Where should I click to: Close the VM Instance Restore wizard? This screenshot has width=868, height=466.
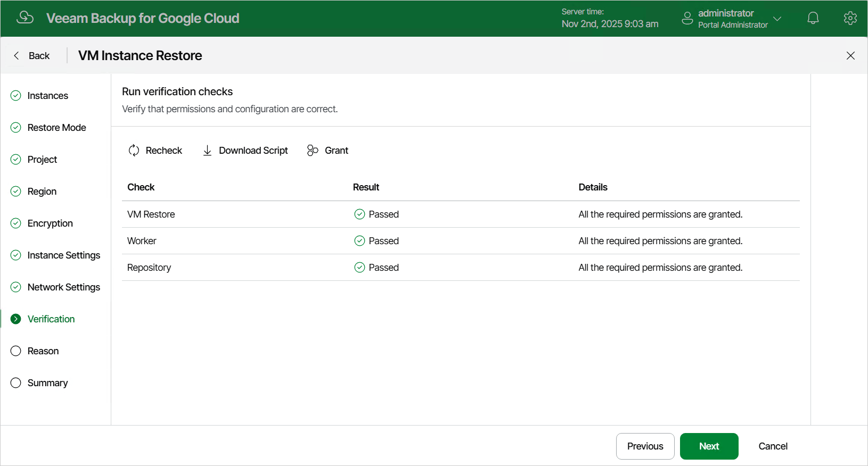pyautogui.click(x=850, y=55)
